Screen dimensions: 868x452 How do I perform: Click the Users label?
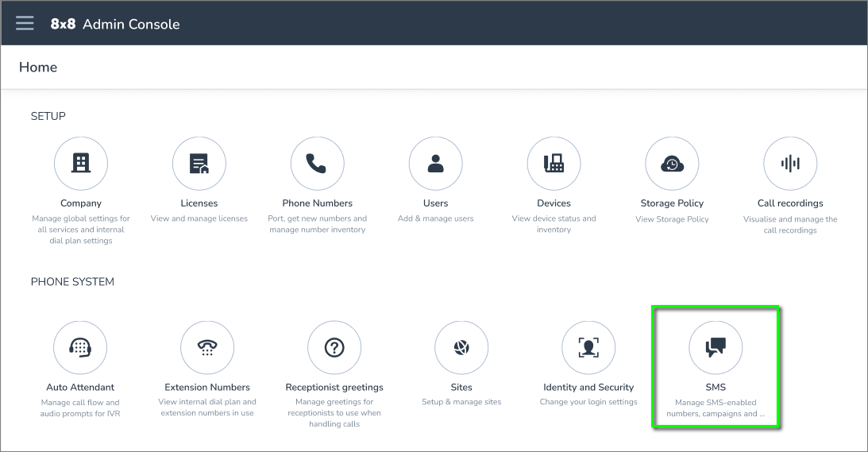[436, 203]
